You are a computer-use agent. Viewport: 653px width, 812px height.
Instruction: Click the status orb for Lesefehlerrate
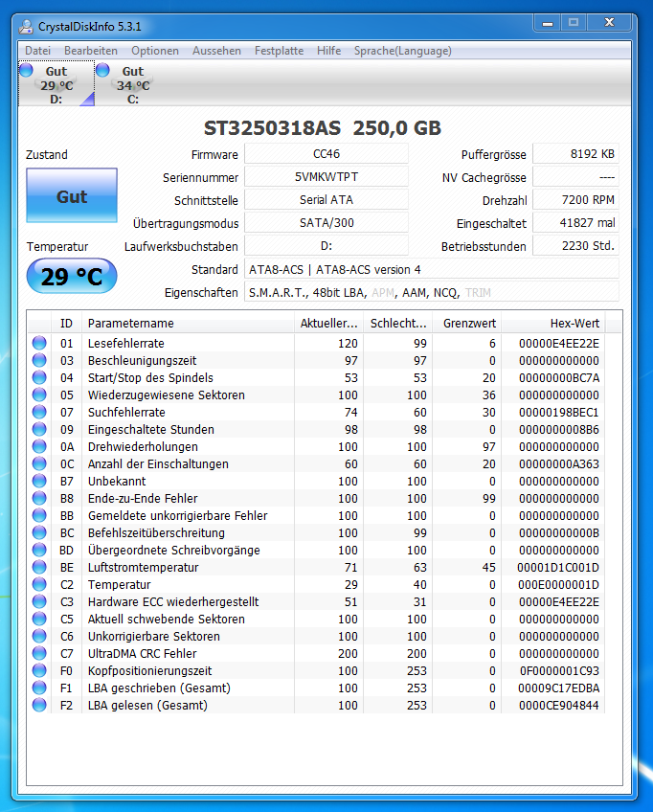click(x=39, y=343)
